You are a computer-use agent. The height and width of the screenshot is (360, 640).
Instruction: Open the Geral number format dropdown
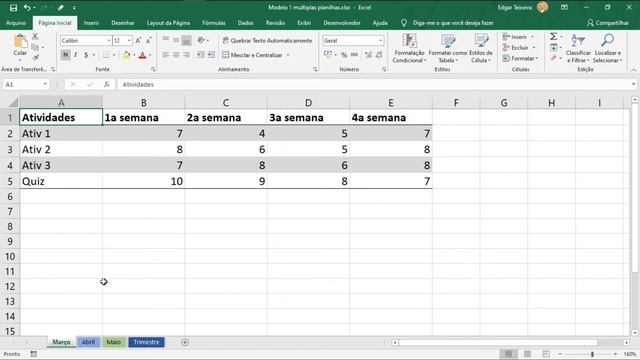(380, 40)
